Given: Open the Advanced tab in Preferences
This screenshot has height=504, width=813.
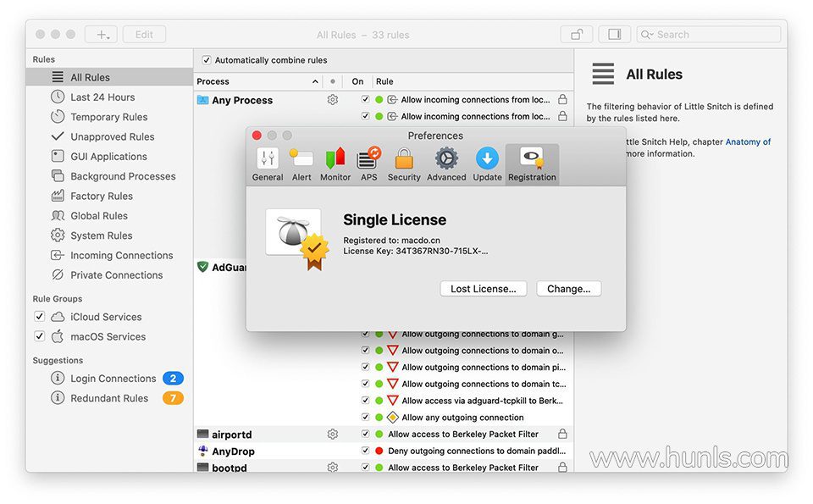Looking at the screenshot, I should coord(446,164).
